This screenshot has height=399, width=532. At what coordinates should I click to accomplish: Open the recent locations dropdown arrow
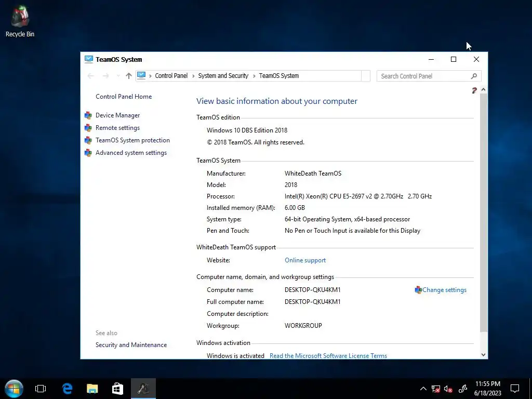point(118,76)
